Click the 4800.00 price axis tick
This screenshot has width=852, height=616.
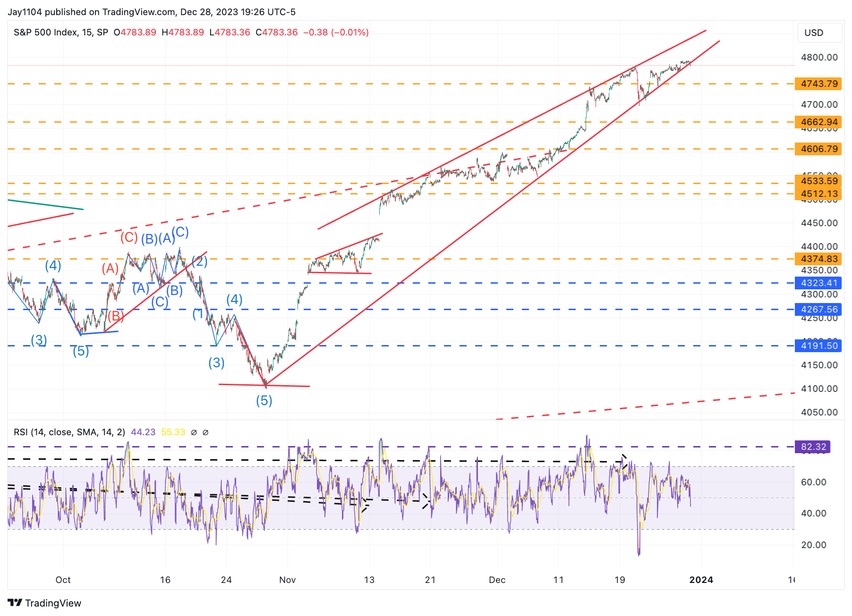coord(819,57)
